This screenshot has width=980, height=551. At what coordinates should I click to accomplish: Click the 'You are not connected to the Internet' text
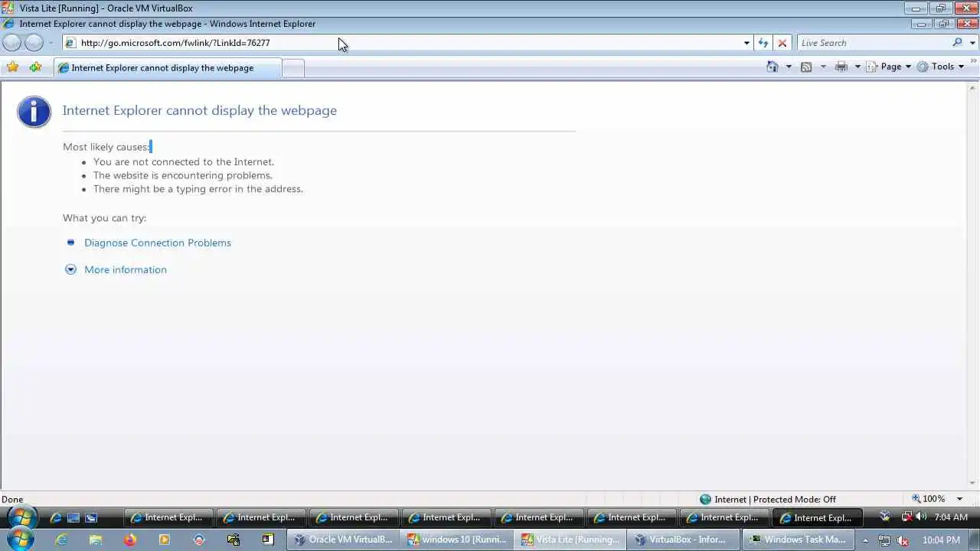[184, 161]
